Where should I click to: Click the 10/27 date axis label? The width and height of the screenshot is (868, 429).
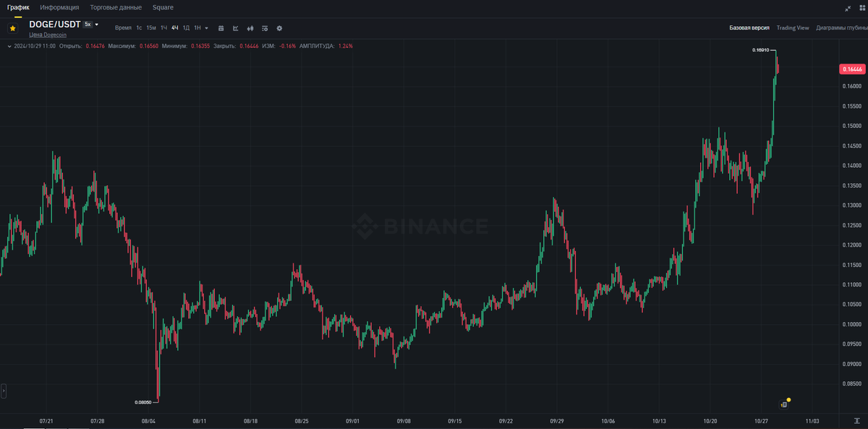pos(761,420)
